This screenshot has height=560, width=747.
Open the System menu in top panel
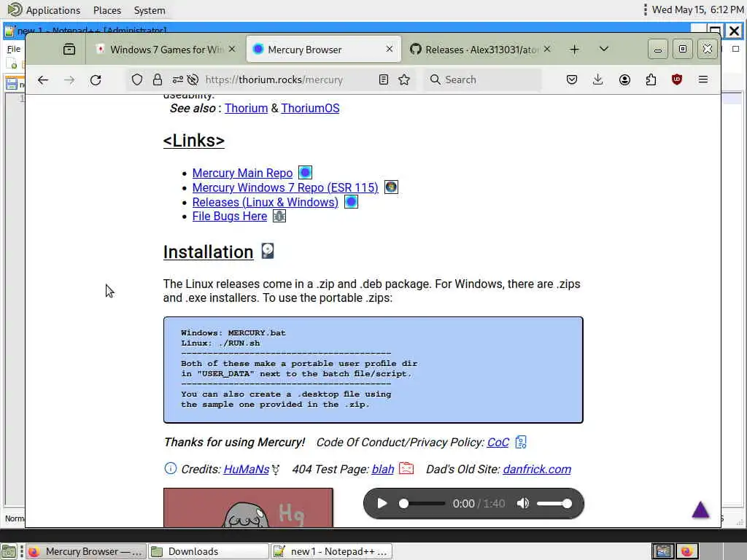[150, 10]
